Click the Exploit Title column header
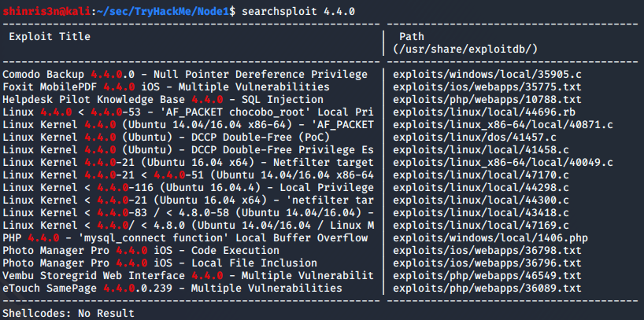644x320 pixels. click(50, 36)
